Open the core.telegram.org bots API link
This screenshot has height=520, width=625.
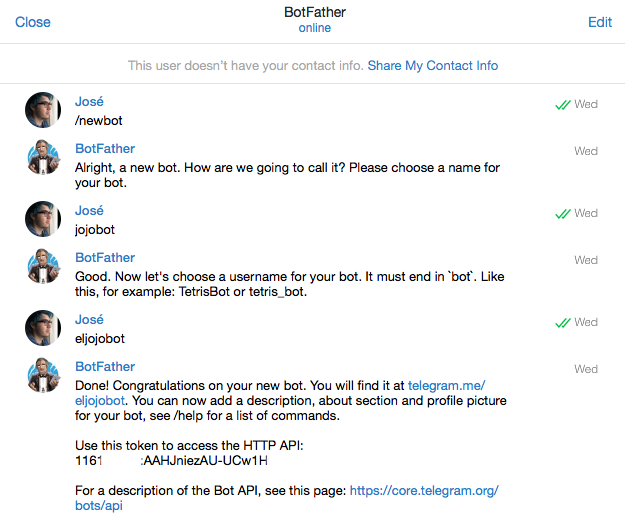pos(423,491)
